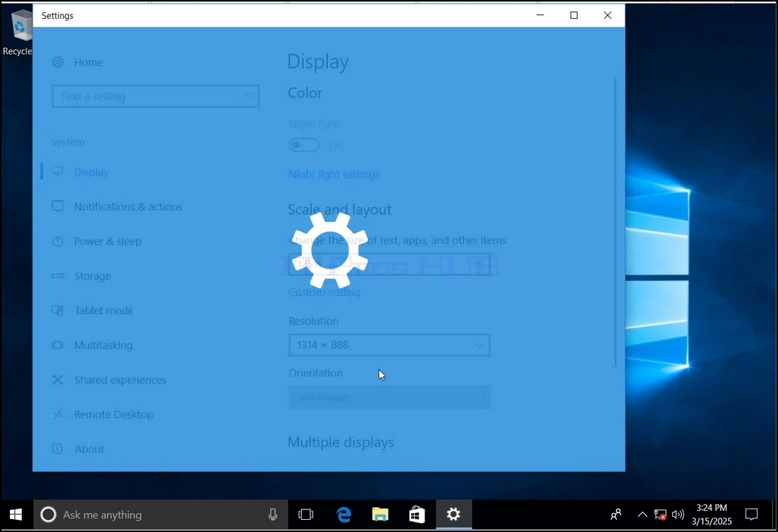Click the Power & sleep icon
This screenshot has height=532, width=778.
click(x=58, y=241)
